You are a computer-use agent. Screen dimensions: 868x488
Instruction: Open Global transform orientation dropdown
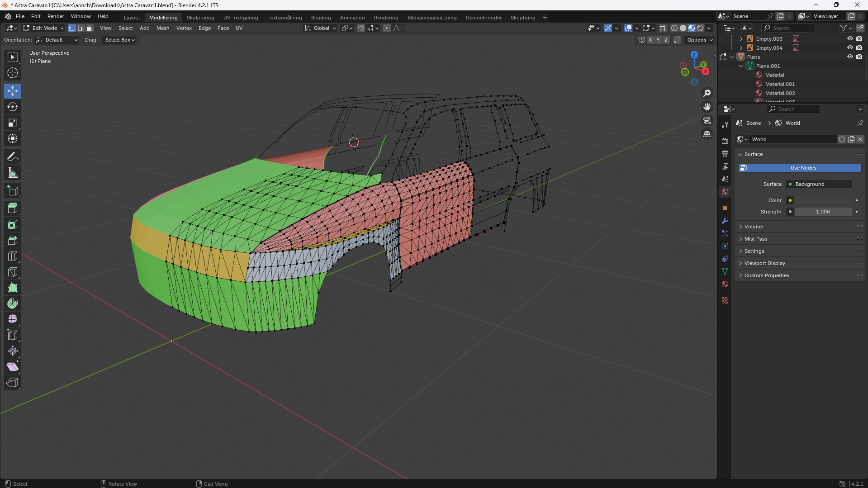coord(321,28)
